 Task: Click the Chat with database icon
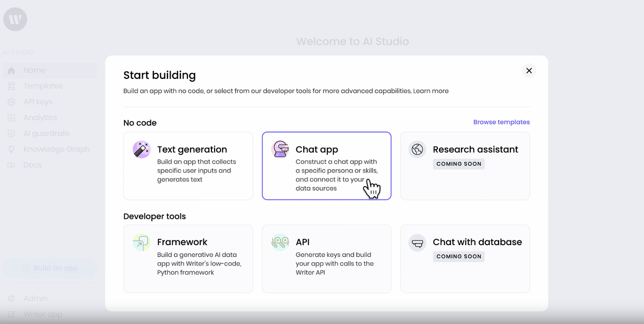pyautogui.click(x=417, y=242)
